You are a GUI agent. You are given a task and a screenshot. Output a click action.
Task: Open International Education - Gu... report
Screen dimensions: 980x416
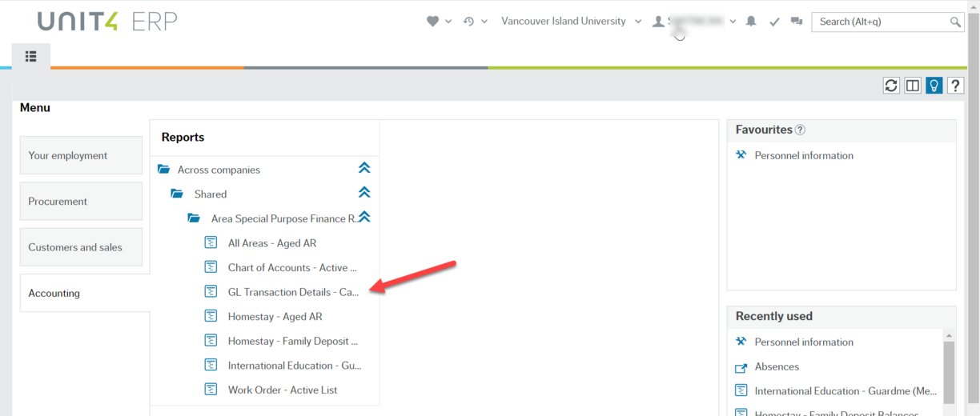pyautogui.click(x=295, y=366)
